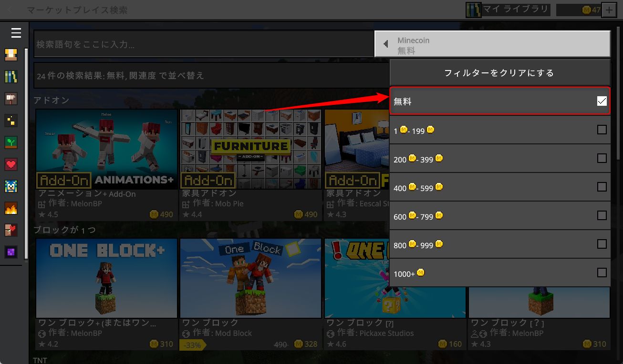Screen dimensions: 623x364
Task: Go back with the top-left arrow
Action: click(10, 10)
